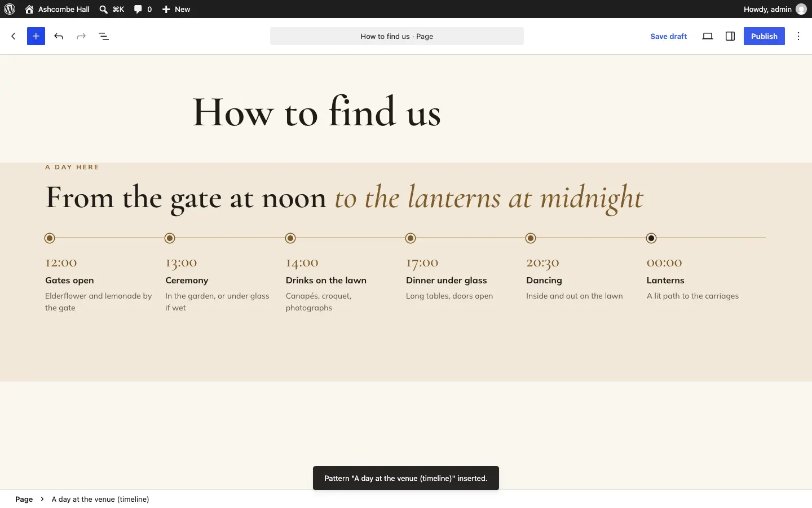Screen dimensions: 812x508
Task: Visit the Ashcombe Hall site home icon
Action: 29,9
